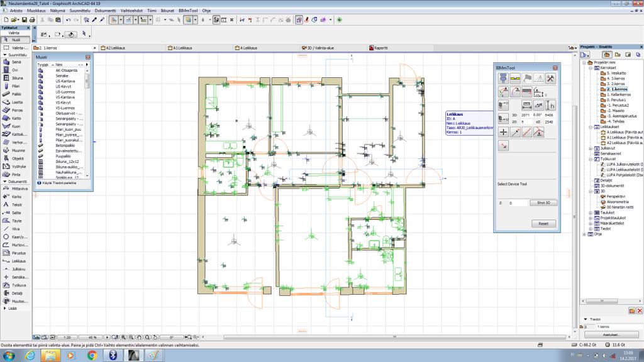Expand the Projektitaulukot tree node
The height and width of the screenshot is (362, 644).
[591, 218]
